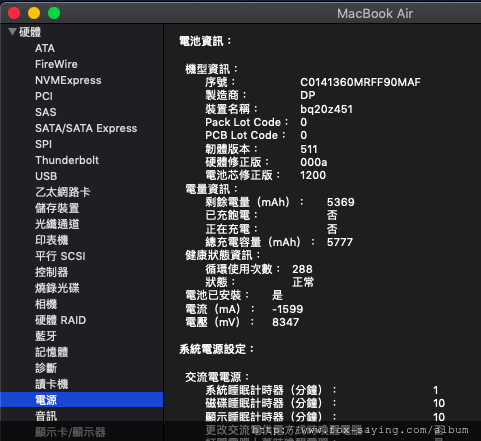Open SATA/SATA Express information
This screenshot has width=481, height=441.
[x=86, y=128]
